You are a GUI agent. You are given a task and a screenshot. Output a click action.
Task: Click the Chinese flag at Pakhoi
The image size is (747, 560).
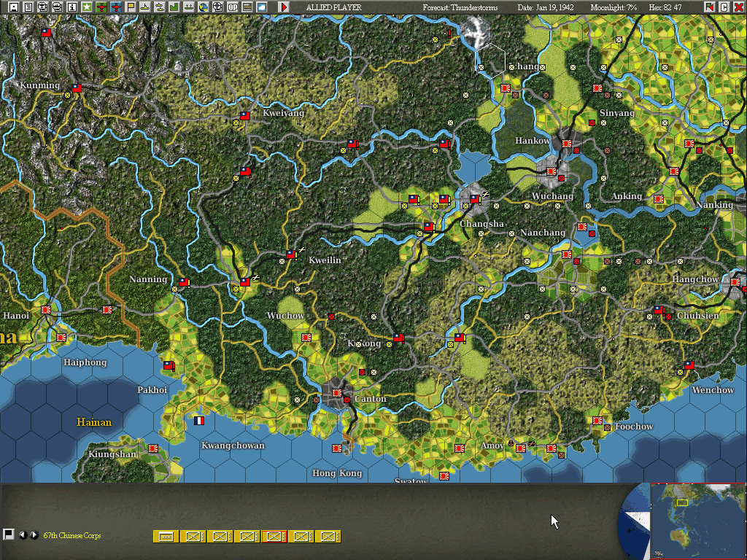tap(169, 365)
